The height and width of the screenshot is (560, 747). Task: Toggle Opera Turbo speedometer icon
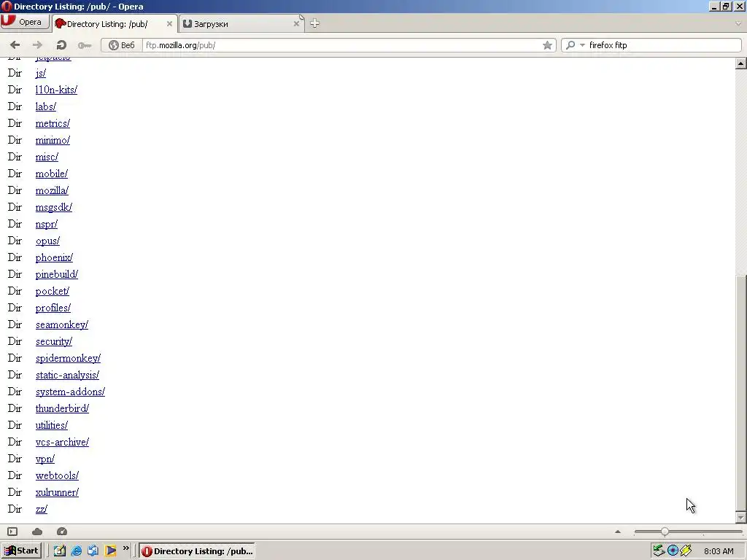tap(62, 532)
